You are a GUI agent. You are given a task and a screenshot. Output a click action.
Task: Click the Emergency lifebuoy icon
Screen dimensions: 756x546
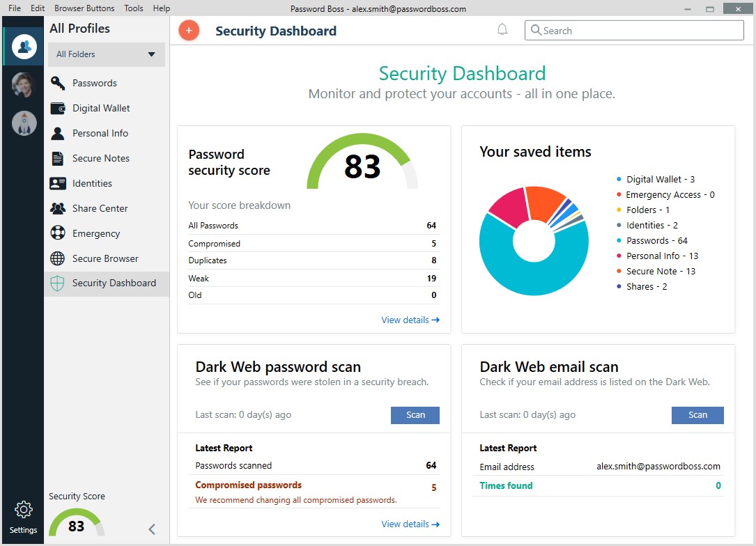pyautogui.click(x=58, y=233)
